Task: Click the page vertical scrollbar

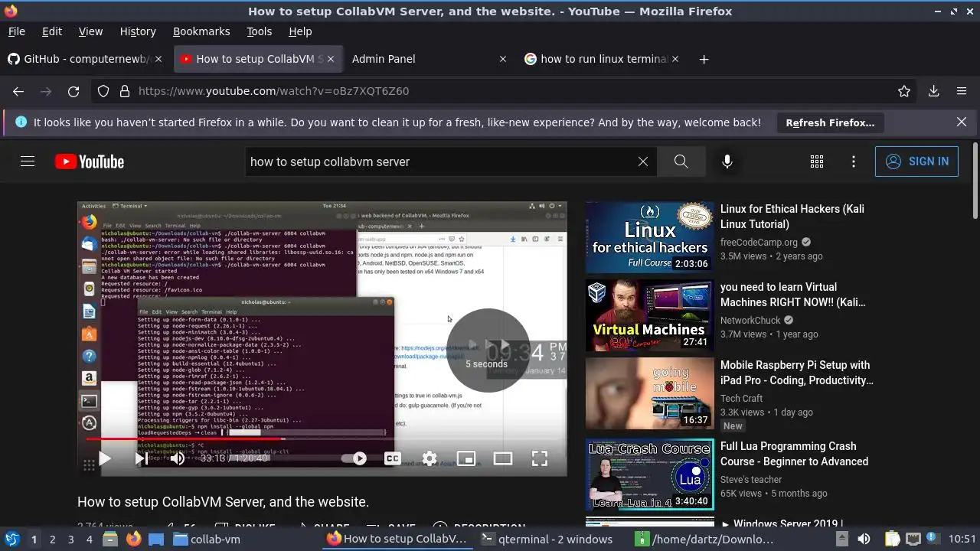Action: (x=975, y=180)
